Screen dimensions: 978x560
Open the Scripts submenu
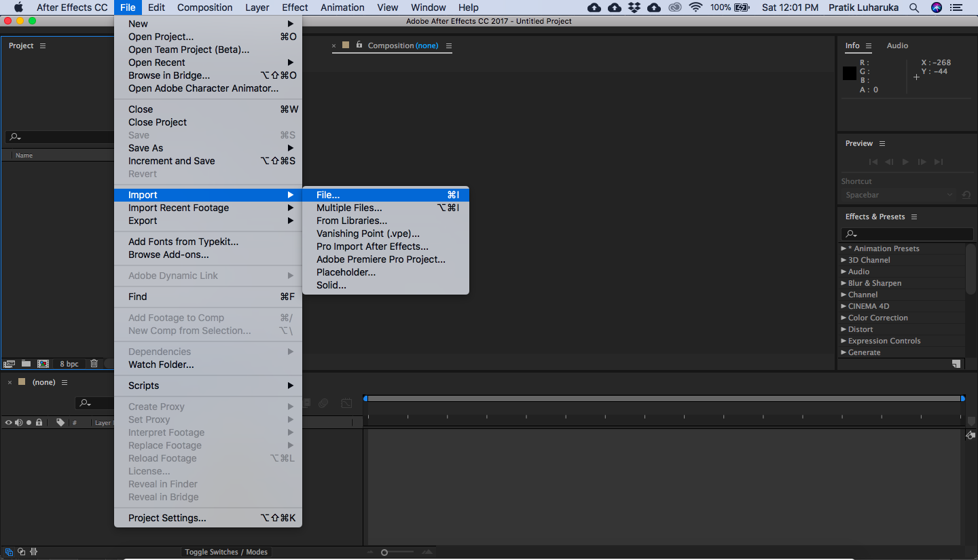(208, 386)
